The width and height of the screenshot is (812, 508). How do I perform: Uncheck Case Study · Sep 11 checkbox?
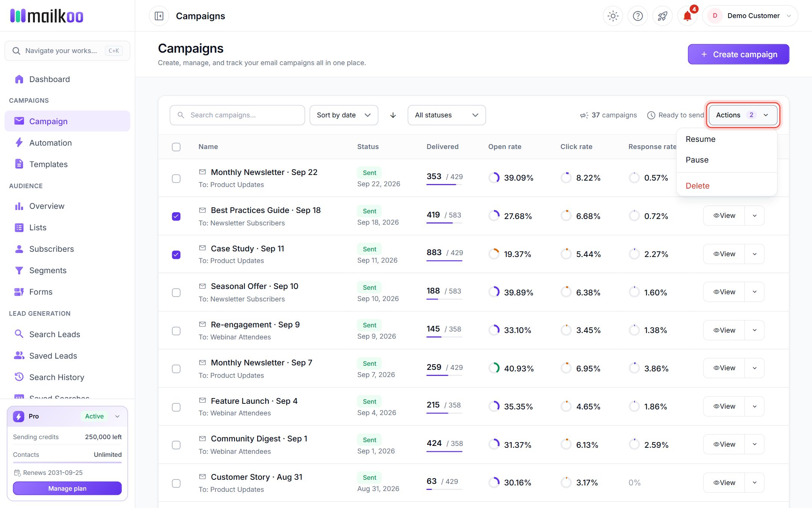click(x=176, y=255)
